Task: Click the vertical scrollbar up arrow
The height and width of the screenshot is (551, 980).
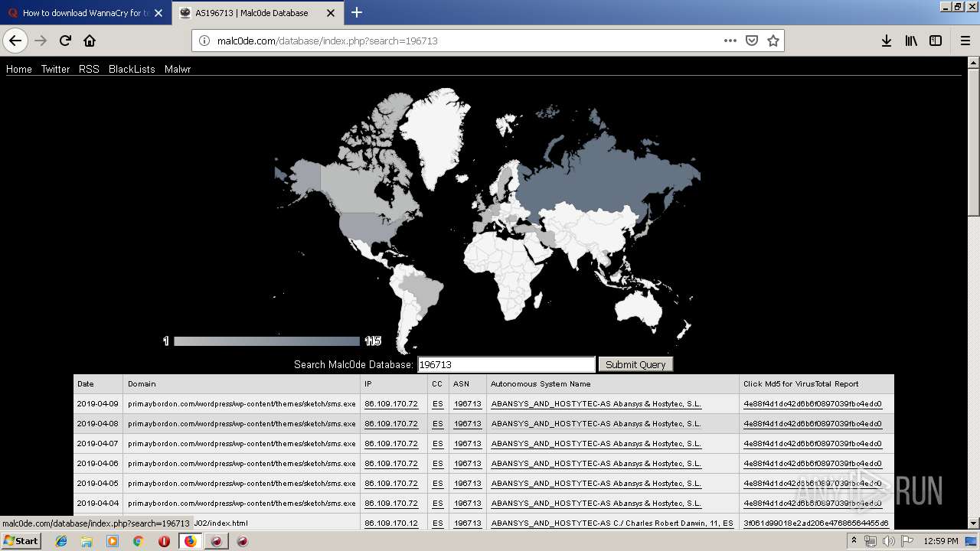Action: coord(973,63)
